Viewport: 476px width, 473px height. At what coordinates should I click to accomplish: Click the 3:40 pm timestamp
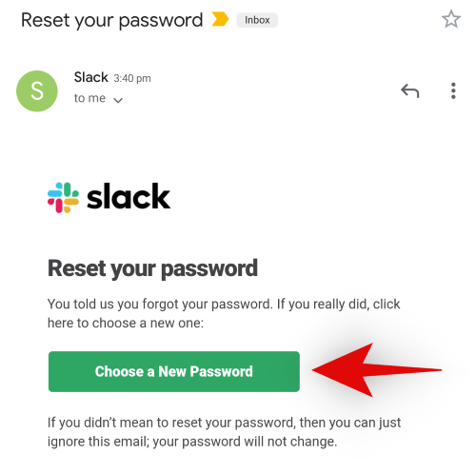132,78
